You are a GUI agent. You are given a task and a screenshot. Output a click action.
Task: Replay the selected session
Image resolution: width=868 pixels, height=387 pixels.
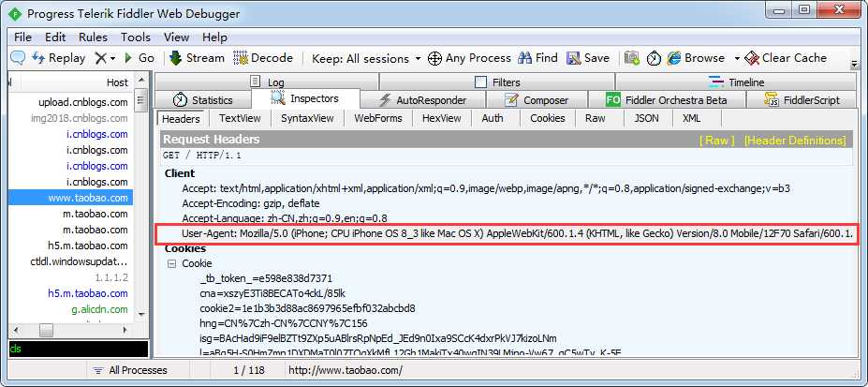(x=58, y=58)
